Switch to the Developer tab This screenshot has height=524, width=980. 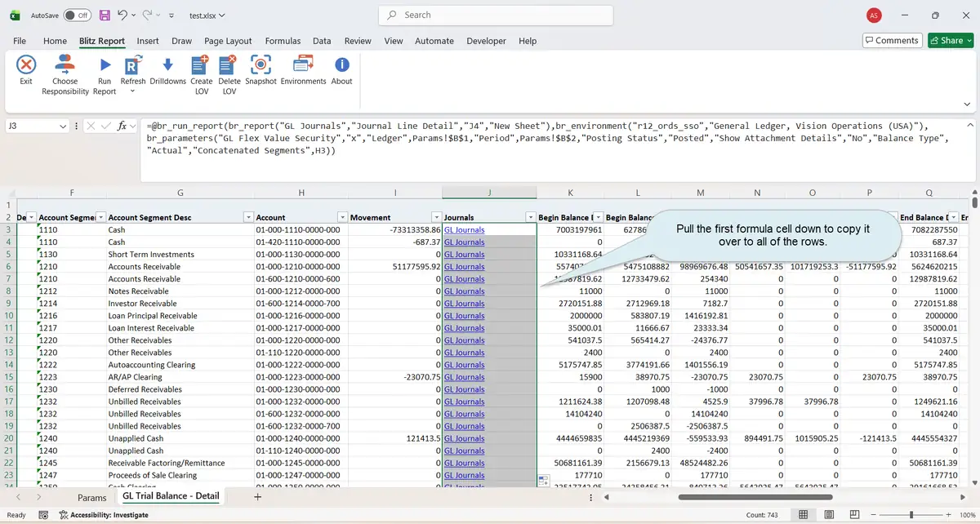(x=487, y=41)
